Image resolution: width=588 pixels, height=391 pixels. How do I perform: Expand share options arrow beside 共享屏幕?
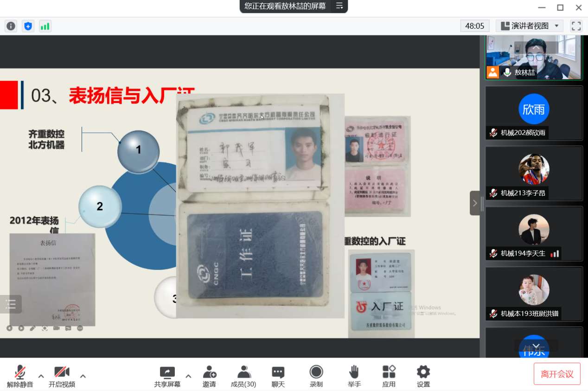click(188, 376)
